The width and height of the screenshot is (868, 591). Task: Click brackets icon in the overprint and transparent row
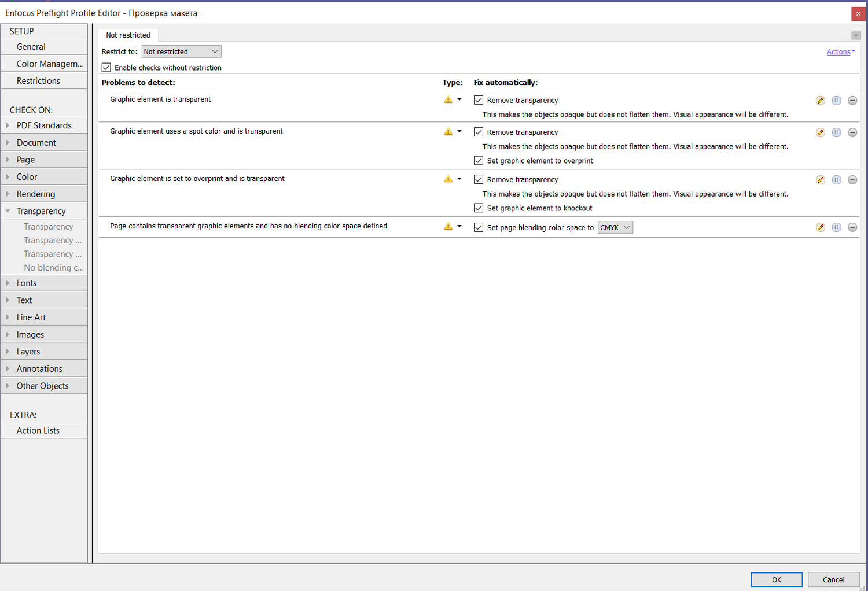tap(837, 180)
